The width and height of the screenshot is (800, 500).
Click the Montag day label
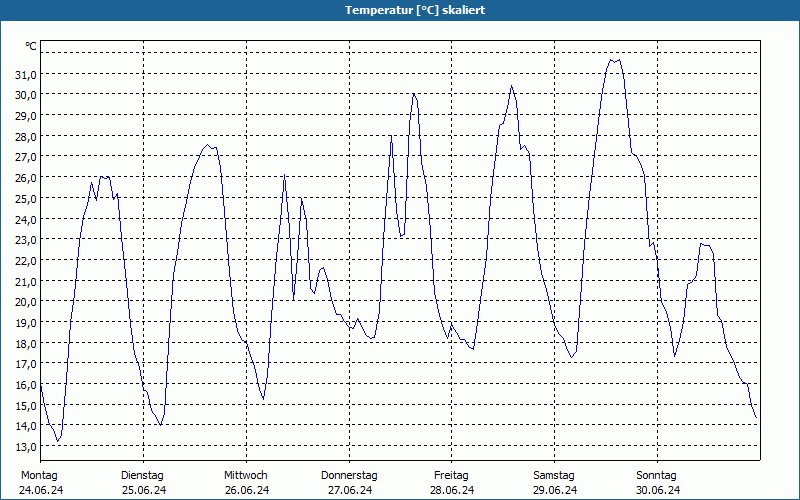click(x=39, y=476)
